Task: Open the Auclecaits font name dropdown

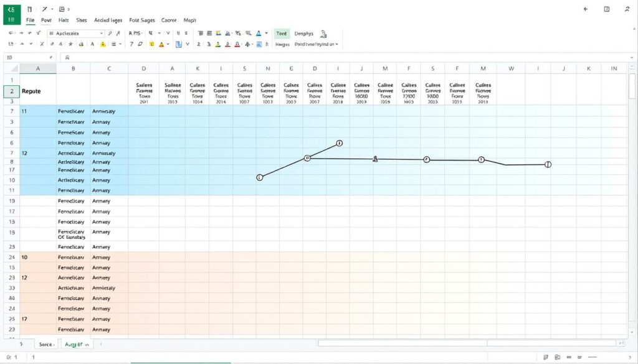Action: point(76,34)
